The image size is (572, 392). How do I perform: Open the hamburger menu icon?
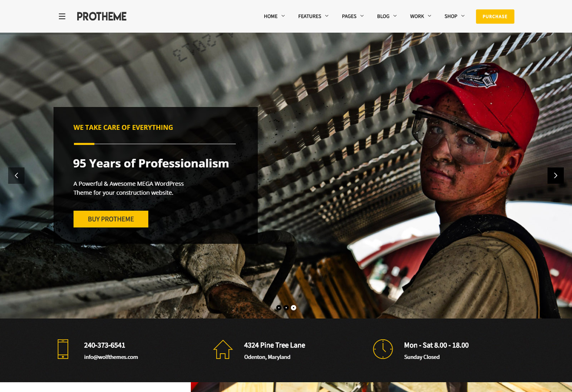click(x=62, y=16)
